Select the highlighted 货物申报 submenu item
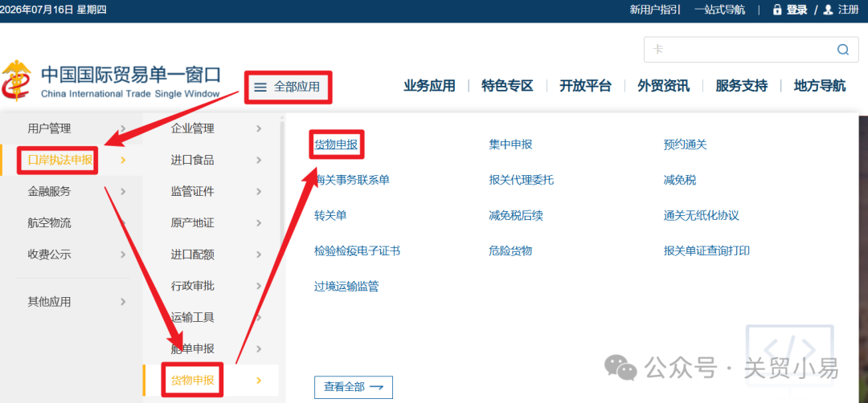 (x=192, y=381)
